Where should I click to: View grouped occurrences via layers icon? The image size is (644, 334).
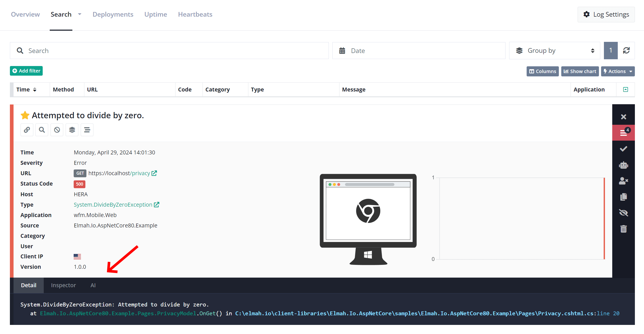72,130
